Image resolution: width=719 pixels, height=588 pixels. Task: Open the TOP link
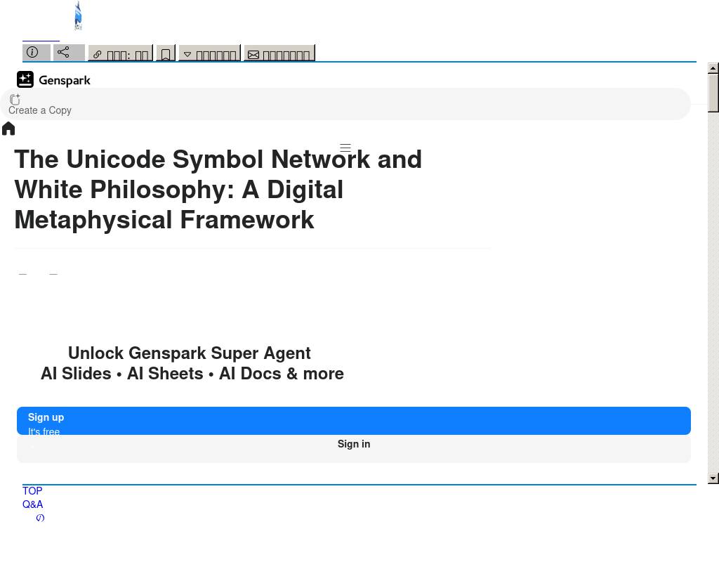pos(32,491)
